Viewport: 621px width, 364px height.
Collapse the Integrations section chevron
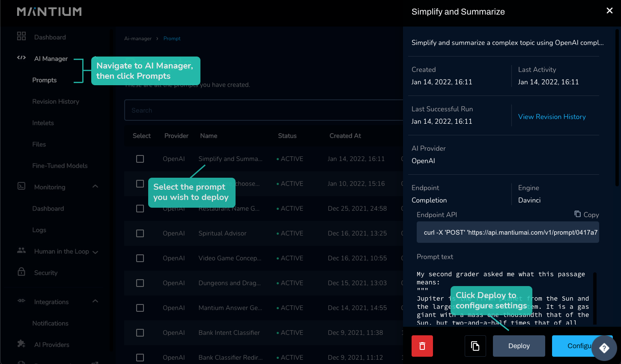click(95, 301)
